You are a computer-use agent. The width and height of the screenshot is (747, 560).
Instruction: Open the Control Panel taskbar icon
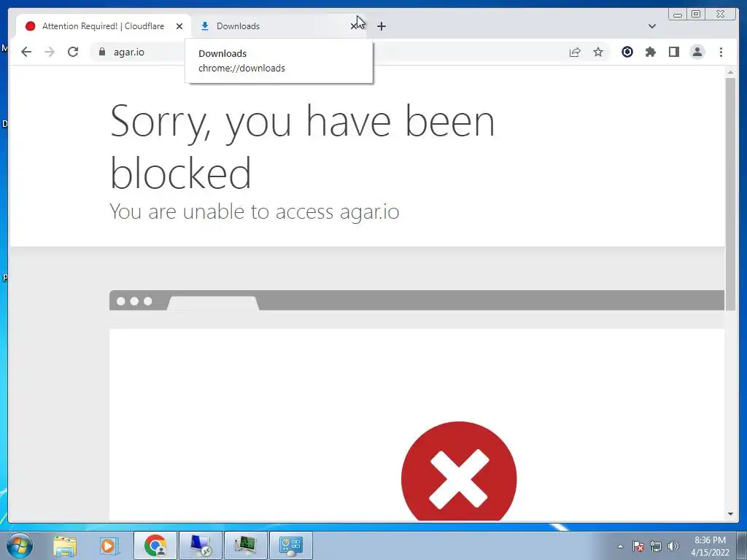pos(290,545)
